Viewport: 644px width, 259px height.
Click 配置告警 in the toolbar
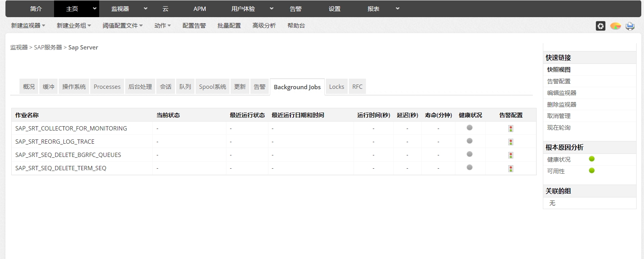pyautogui.click(x=194, y=26)
